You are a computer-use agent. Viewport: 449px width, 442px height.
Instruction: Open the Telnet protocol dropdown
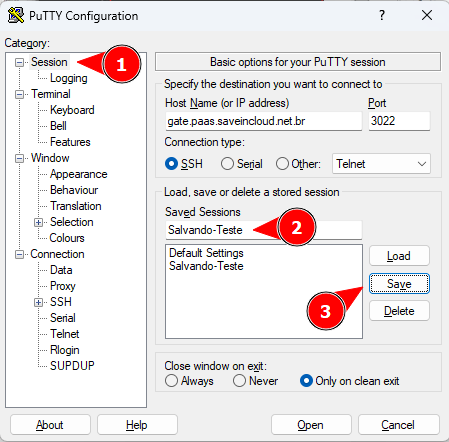tap(381, 164)
